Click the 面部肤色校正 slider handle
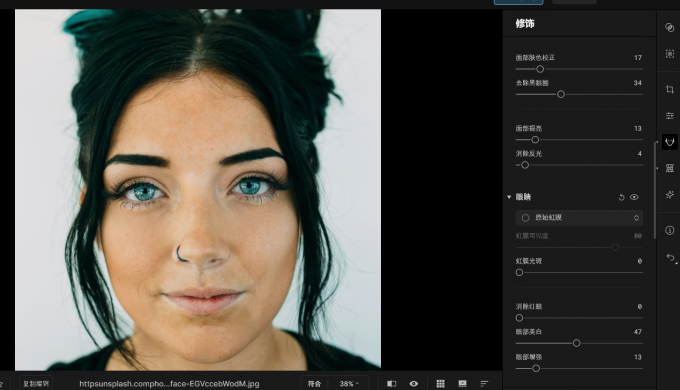Screen dimensions: 680x390 (540, 69)
